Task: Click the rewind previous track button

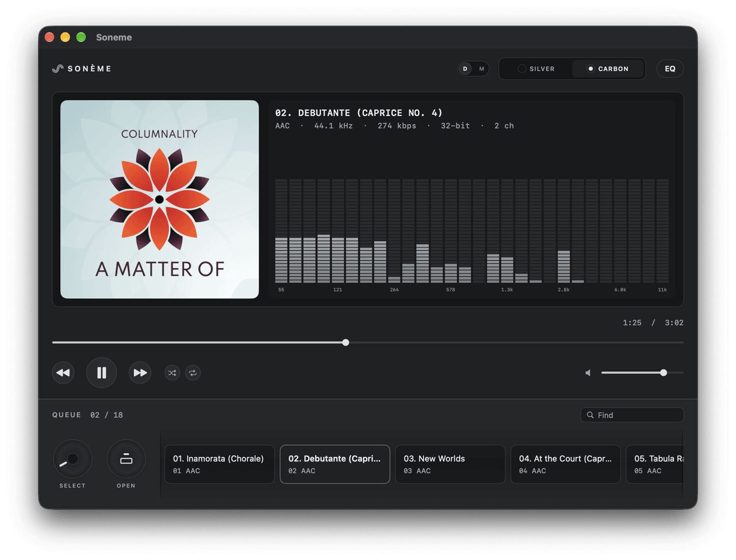Action: (63, 373)
